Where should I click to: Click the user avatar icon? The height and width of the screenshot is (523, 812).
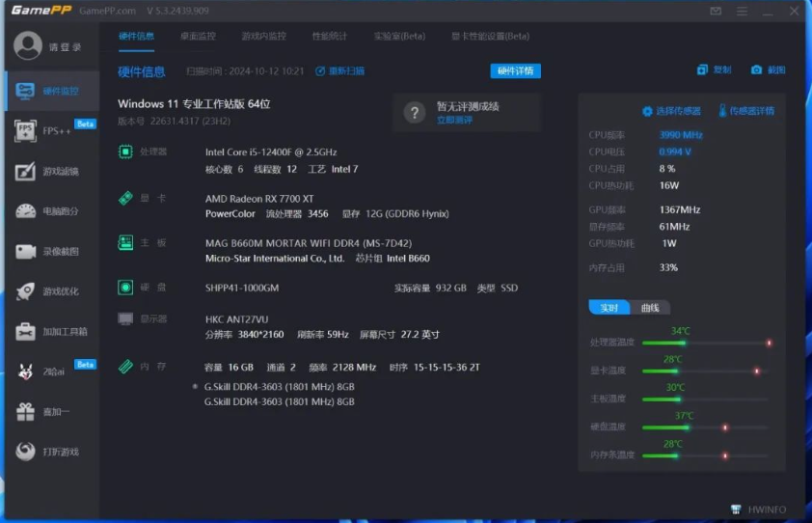28,45
